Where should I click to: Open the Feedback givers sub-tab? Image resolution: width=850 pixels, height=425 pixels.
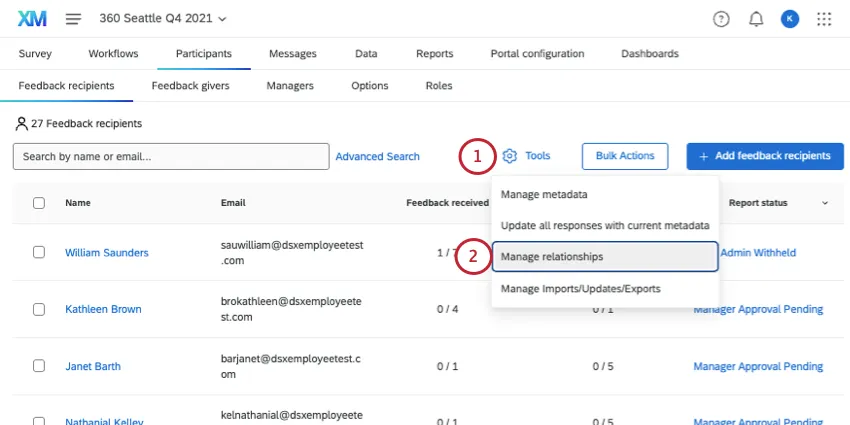click(190, 86)
